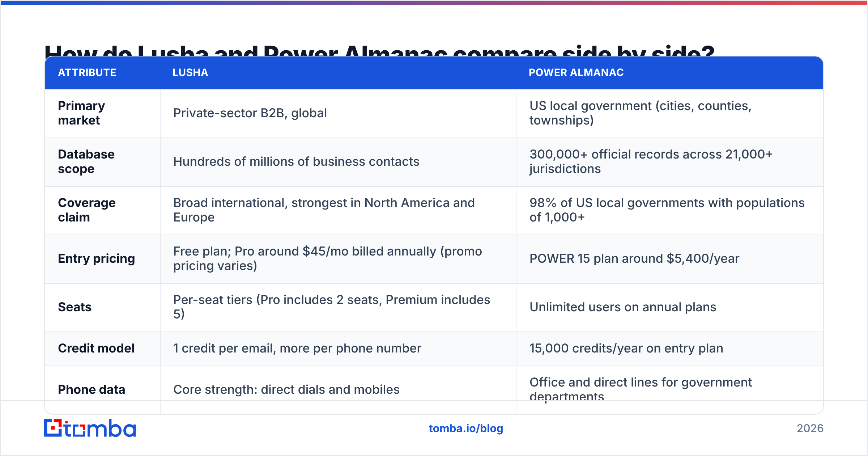Click the partially hidden page heading

(380, 50)
